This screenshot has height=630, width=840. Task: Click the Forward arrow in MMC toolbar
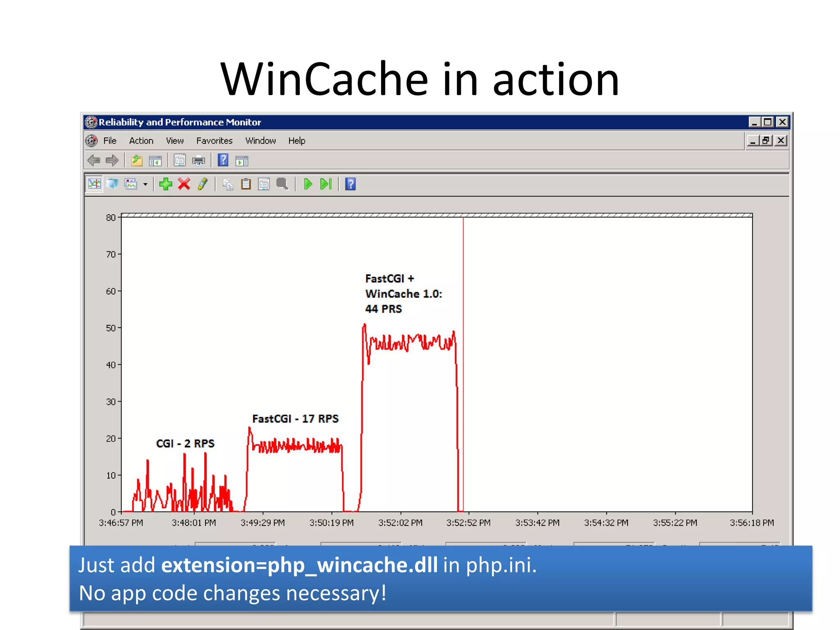(x=112, y=160)
